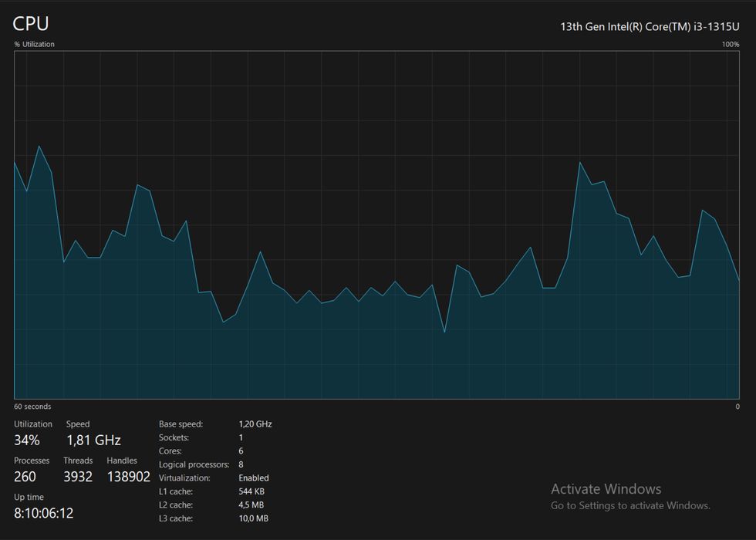This screenshot has width=756, height=540.
Task: Click the Up time value 8:10:06:12
Action: coord(44,513)
